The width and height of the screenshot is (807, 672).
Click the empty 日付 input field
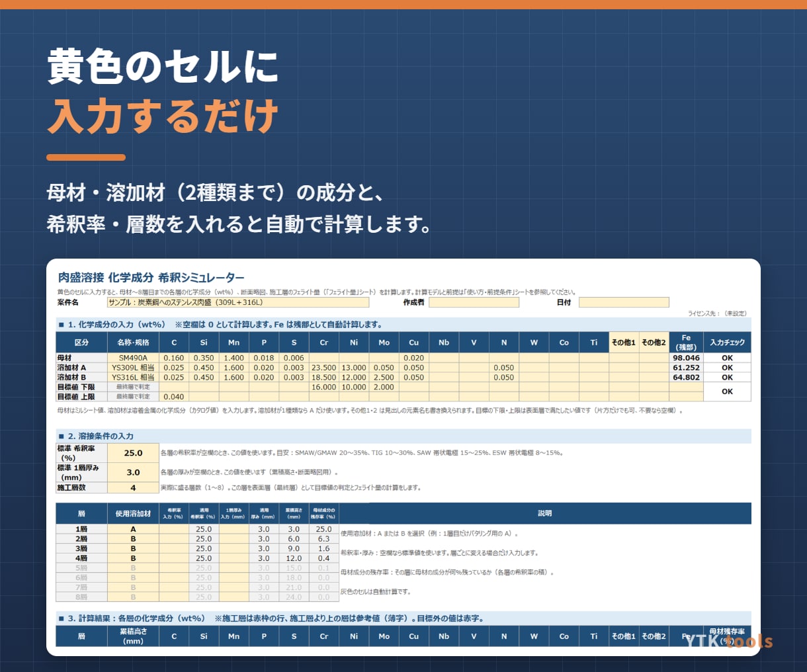pyautogui.click(x=624, y=302)
